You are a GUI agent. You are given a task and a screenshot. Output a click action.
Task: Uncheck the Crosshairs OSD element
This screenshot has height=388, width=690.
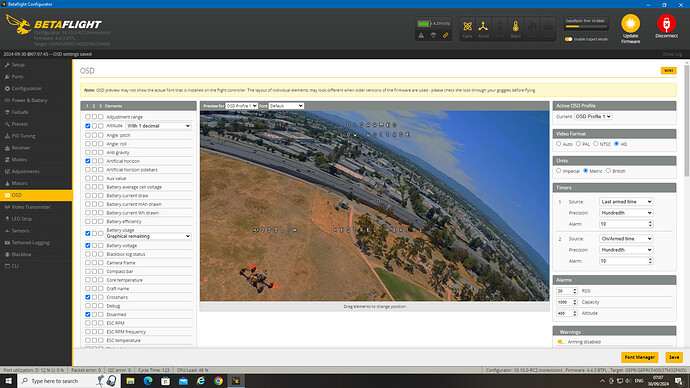(x=88, y=297)
